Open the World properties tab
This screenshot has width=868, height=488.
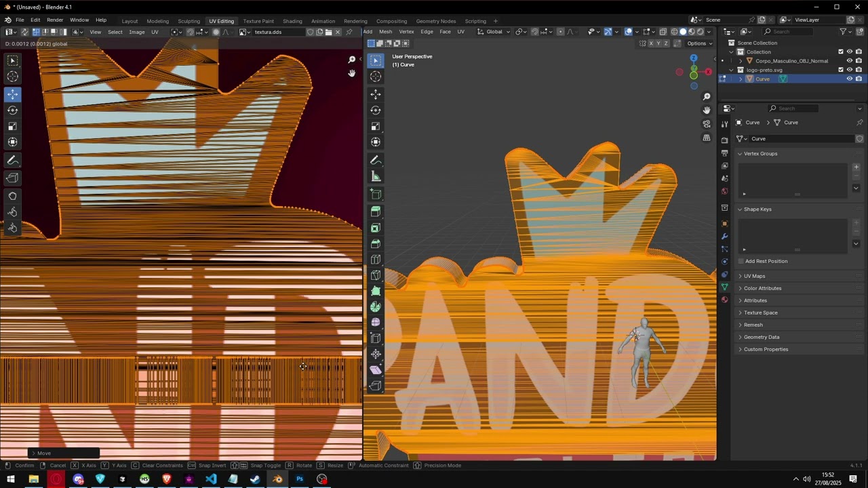(724, 191)
